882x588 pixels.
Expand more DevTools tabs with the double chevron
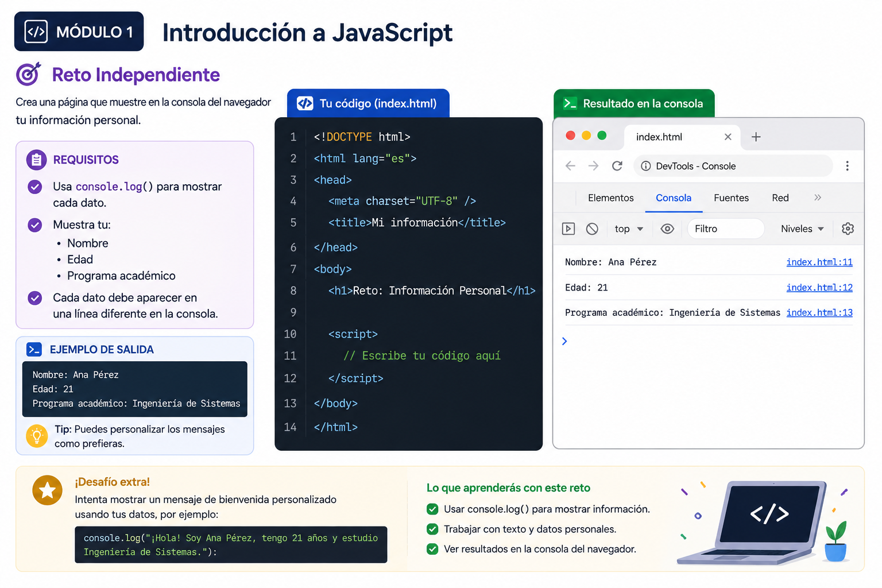coord(818,198)
